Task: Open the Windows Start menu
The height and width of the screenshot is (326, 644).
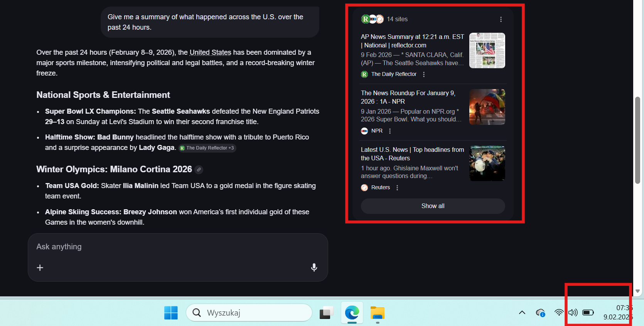Action: coord(171,313)
